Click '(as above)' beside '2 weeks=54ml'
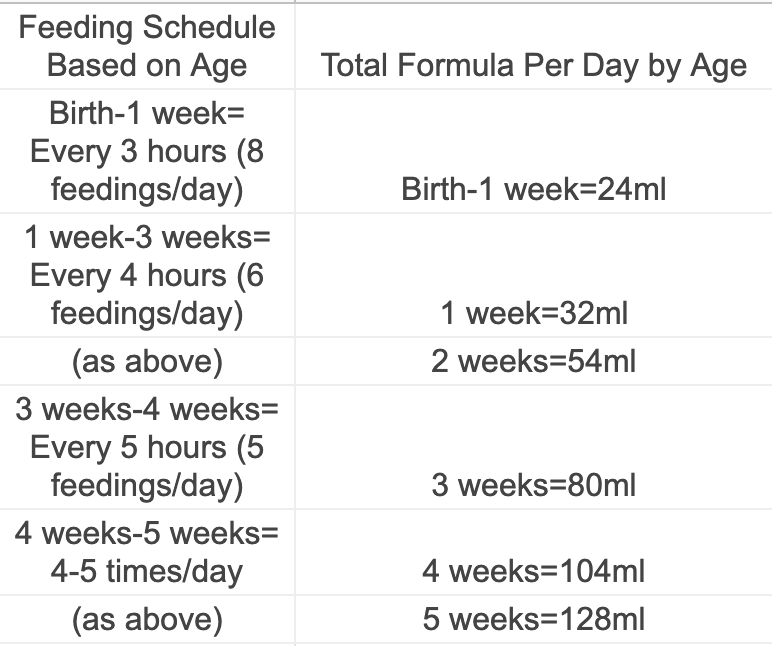772x646 pixels. coord(147,361)
